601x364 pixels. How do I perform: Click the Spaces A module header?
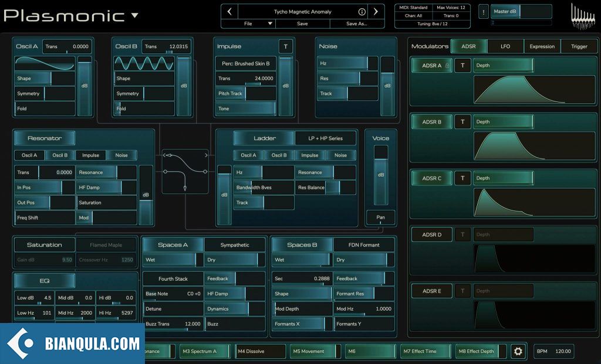[173, 244]
